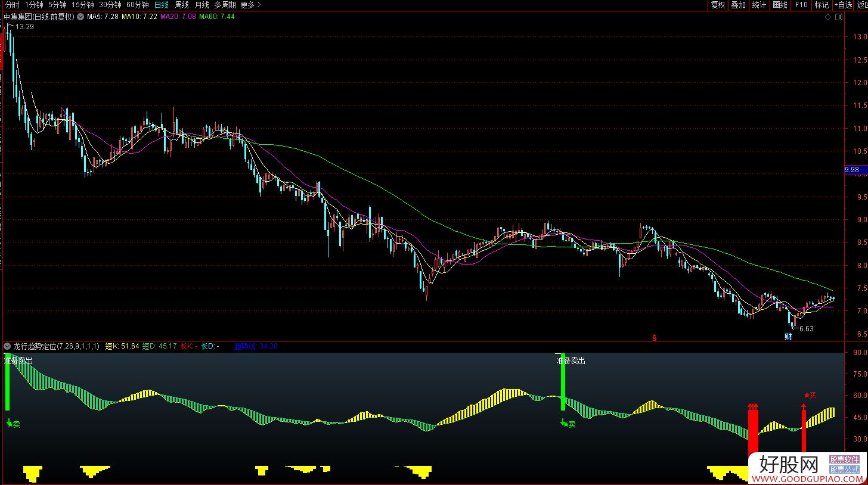Image resolution: width=868 pixels, height=485 pixels.
Task: Open the 统计 statistics tool
Action: 759,5
